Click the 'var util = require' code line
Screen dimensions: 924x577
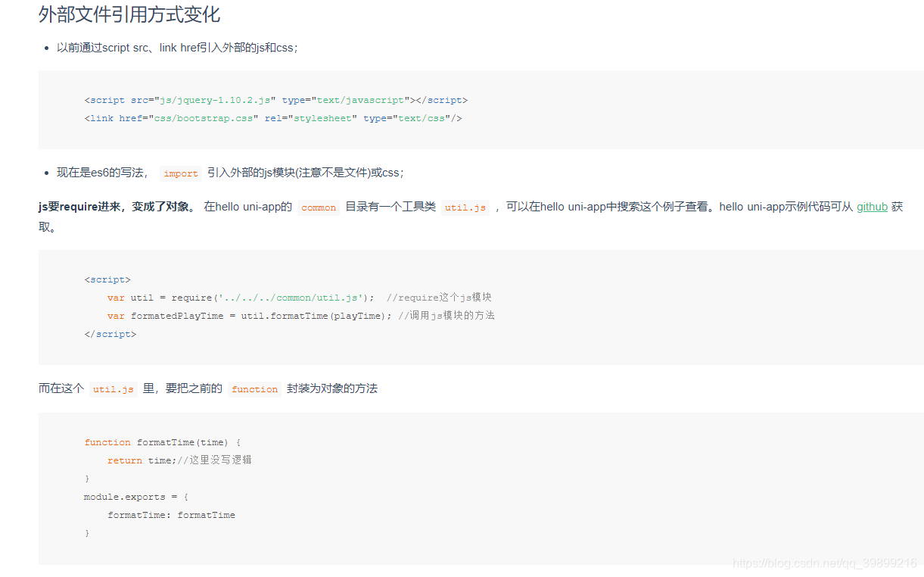click(x=300, y=298)
